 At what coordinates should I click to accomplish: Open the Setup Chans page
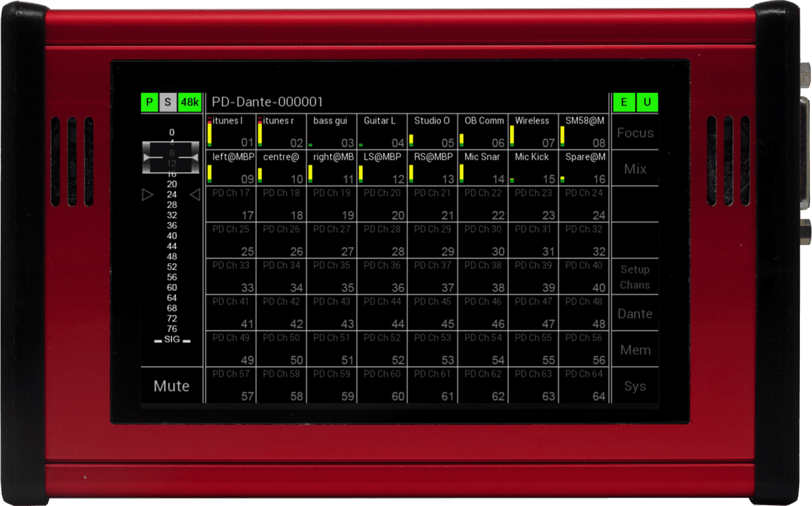635,277
